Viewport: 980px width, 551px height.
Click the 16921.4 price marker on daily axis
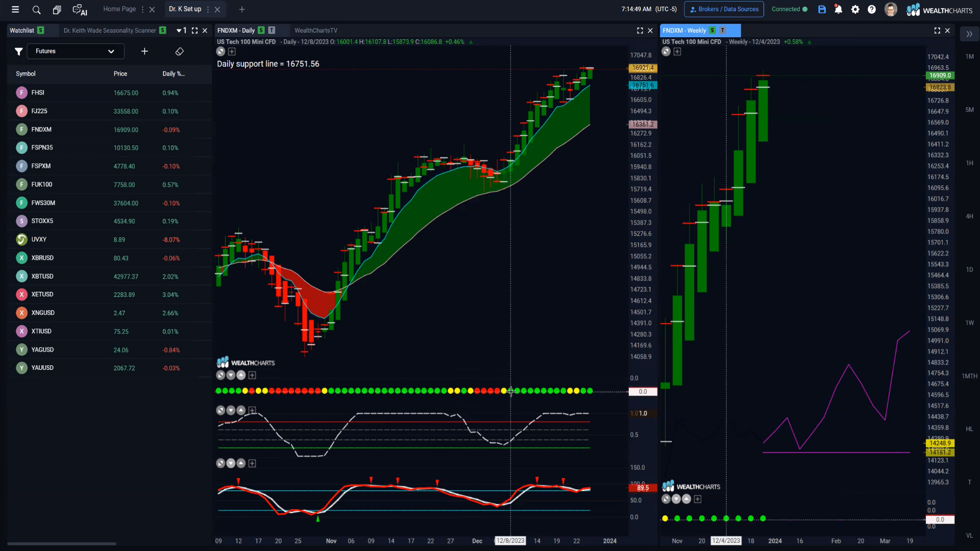click(x=642, y=68)
